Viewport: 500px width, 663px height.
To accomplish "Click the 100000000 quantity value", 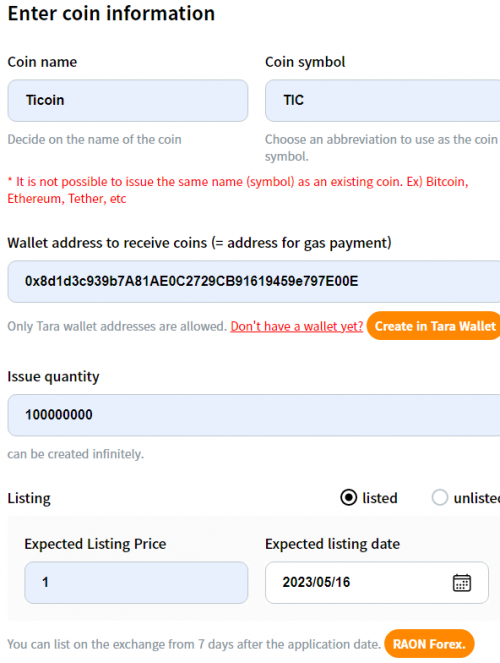I will tap(59, 415).
